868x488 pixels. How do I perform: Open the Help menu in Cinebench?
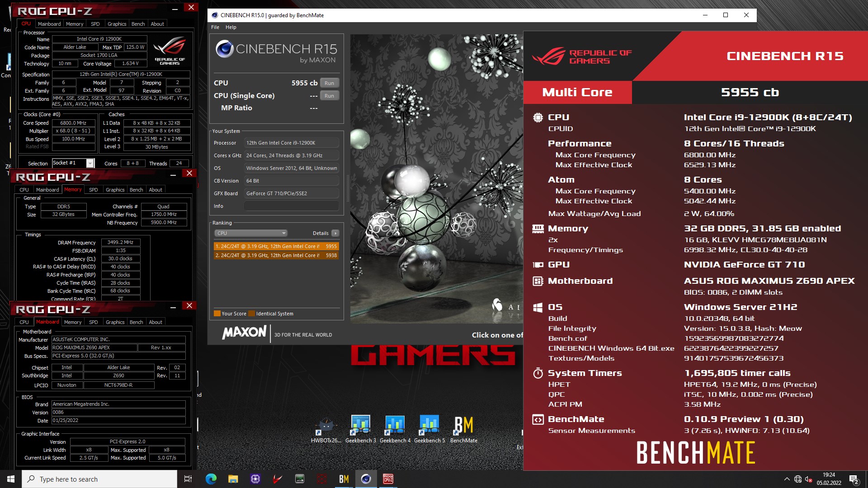click(231, 27)
